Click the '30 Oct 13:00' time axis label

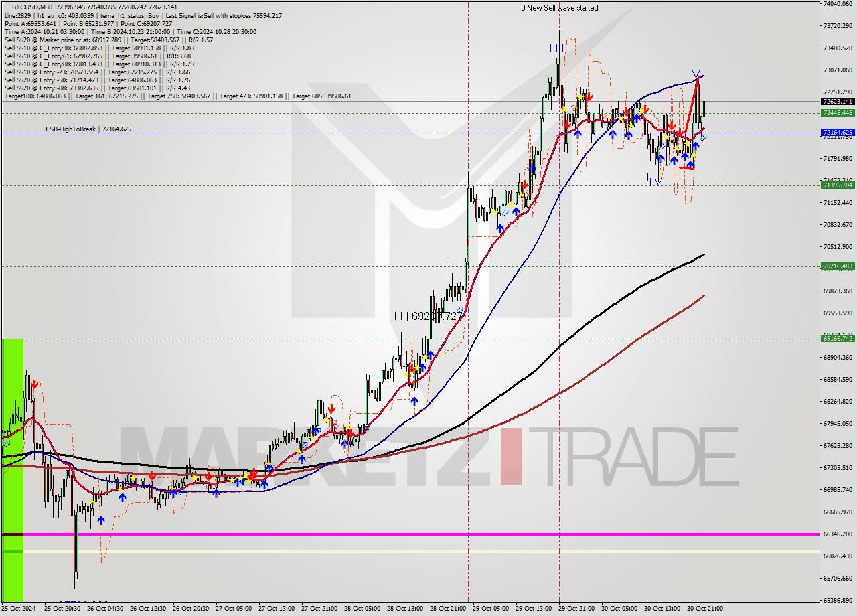(x=662, y=609)
